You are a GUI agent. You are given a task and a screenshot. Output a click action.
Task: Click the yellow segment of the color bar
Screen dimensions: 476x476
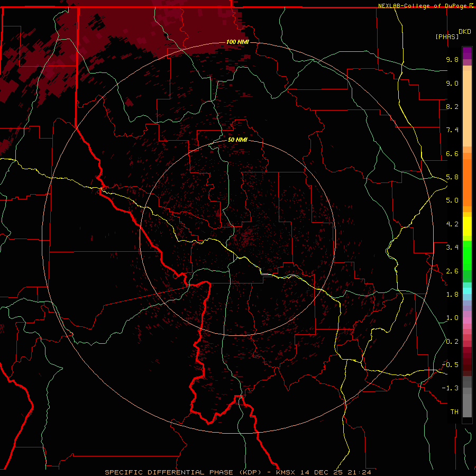click(467, 226)
